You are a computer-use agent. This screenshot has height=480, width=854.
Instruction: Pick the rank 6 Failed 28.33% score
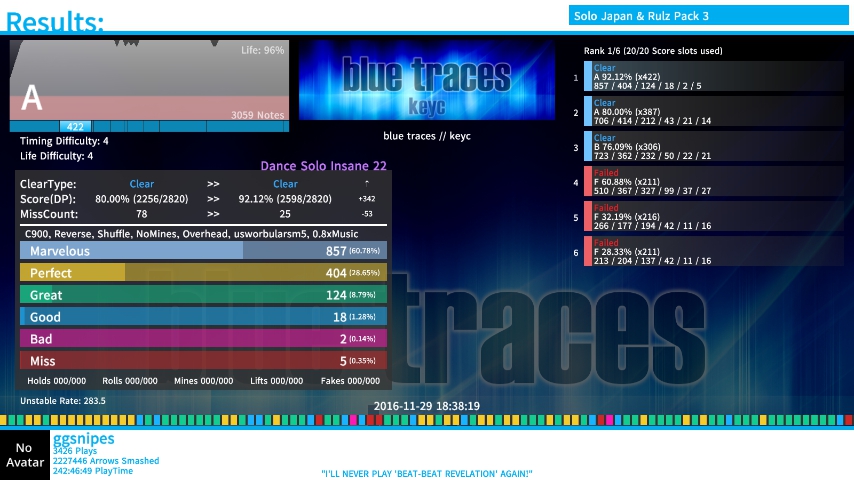pyautogui.click(x=714, y=251)
